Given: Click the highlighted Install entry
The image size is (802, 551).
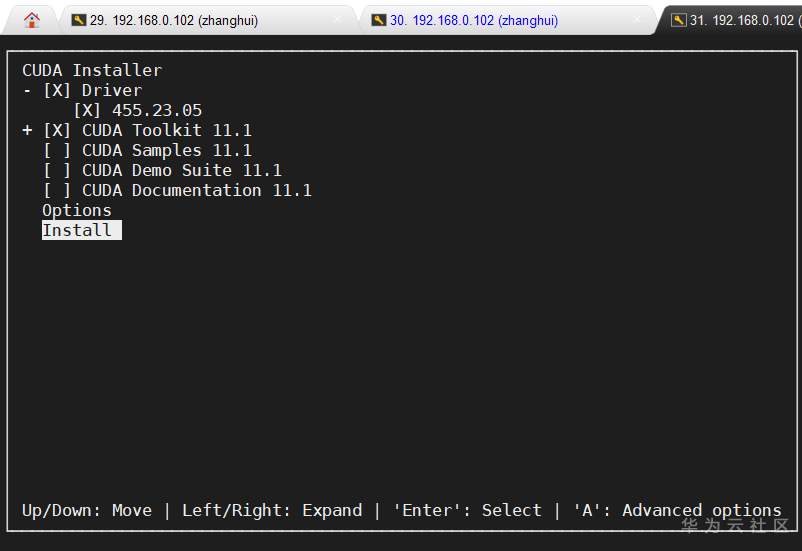Looking at the screenshot, I should coord(82,230).
